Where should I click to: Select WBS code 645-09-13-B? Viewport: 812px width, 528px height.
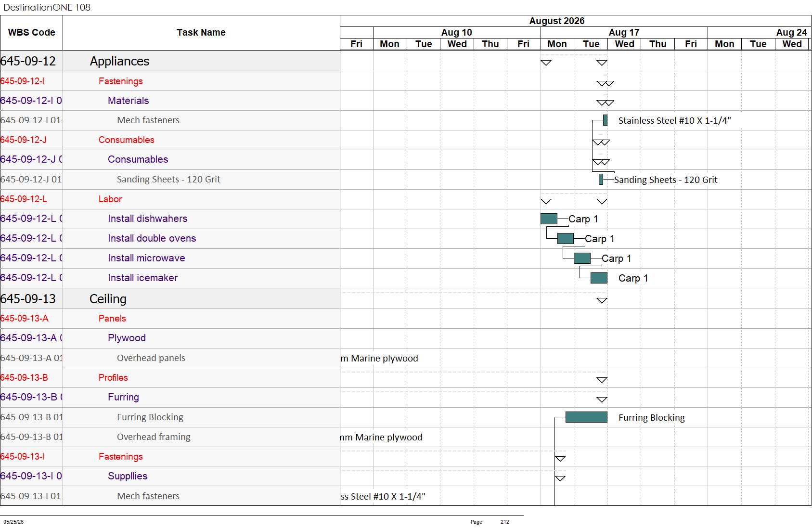[x=24, y=378]
